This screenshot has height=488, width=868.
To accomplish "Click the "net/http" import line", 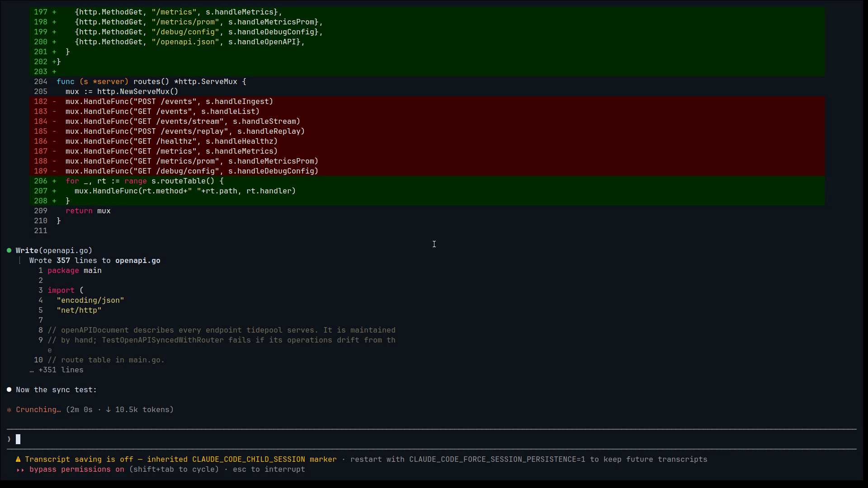I will (79, 310).
